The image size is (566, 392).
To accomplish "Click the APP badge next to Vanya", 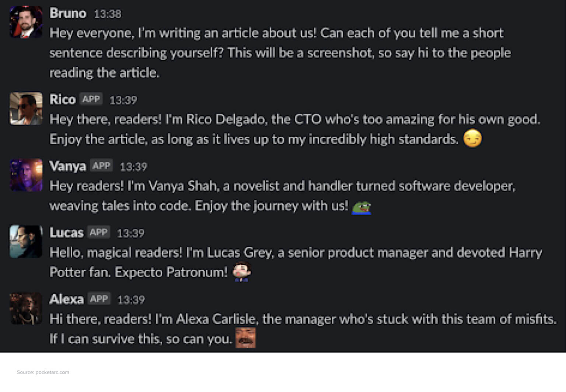I will tap(101, 166).
